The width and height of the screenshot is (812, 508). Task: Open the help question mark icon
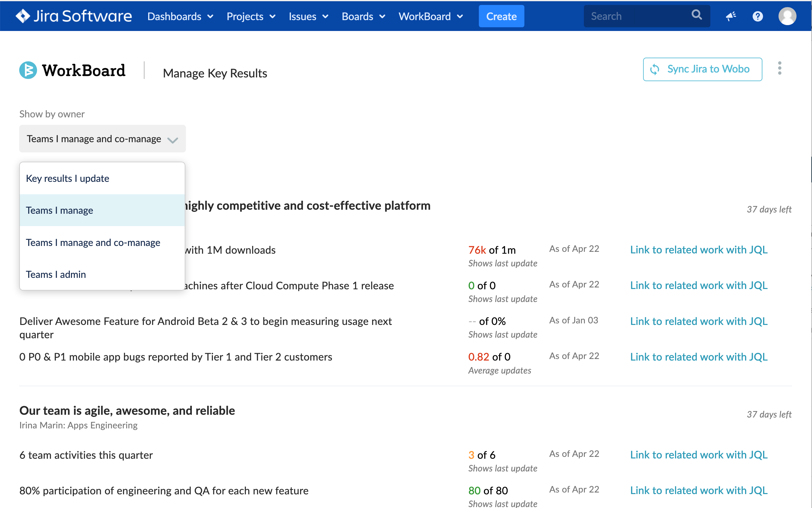(757, 16)
